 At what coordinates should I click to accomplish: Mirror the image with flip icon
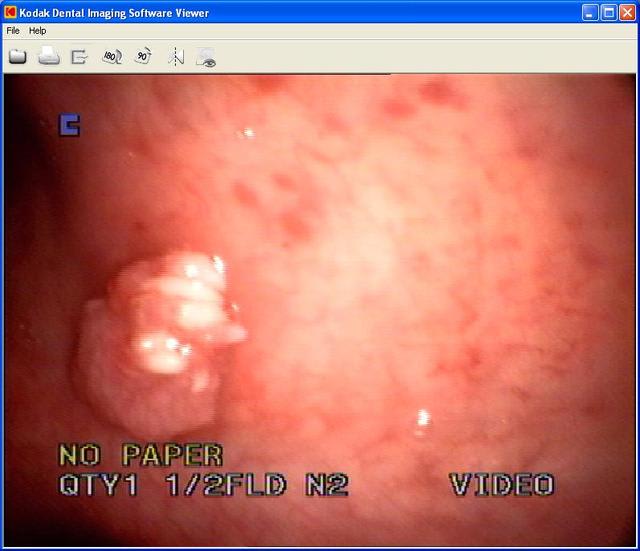(176, 57)
